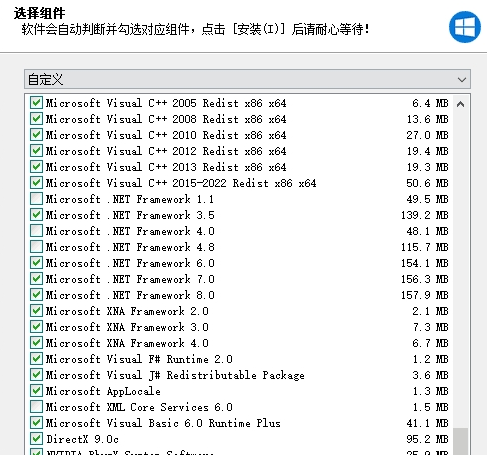Screen dimensions: 489x455
Task: Uncheck Microsoft Visual C++ 2005 Redist checkbox
Action: click(x=36, y=103)
